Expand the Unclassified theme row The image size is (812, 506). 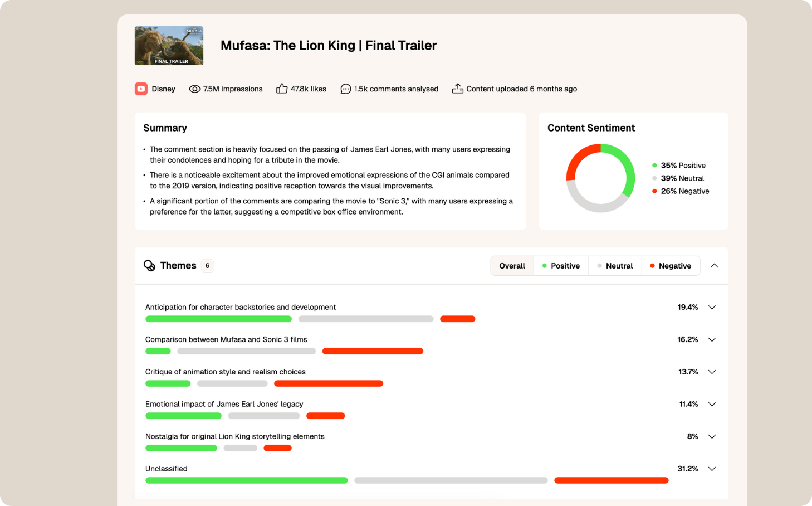(x=712, y=469)
